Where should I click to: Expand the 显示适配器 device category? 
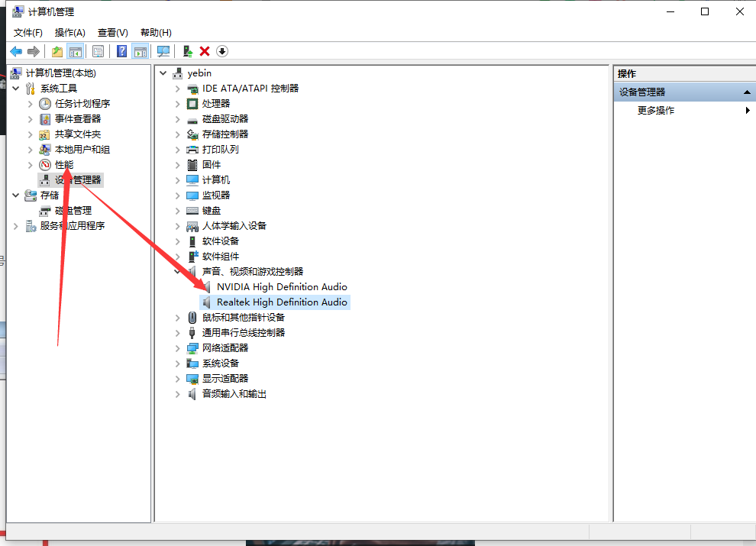point(178,379)
